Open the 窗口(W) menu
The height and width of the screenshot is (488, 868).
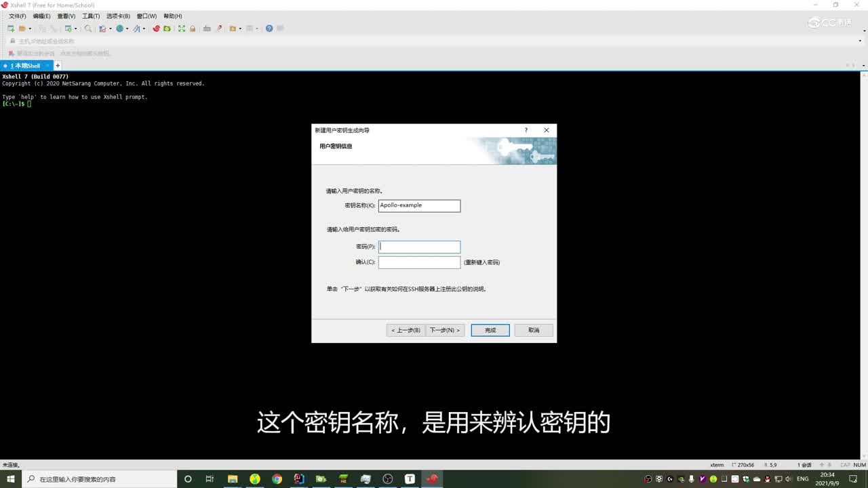tap(146, 16)
